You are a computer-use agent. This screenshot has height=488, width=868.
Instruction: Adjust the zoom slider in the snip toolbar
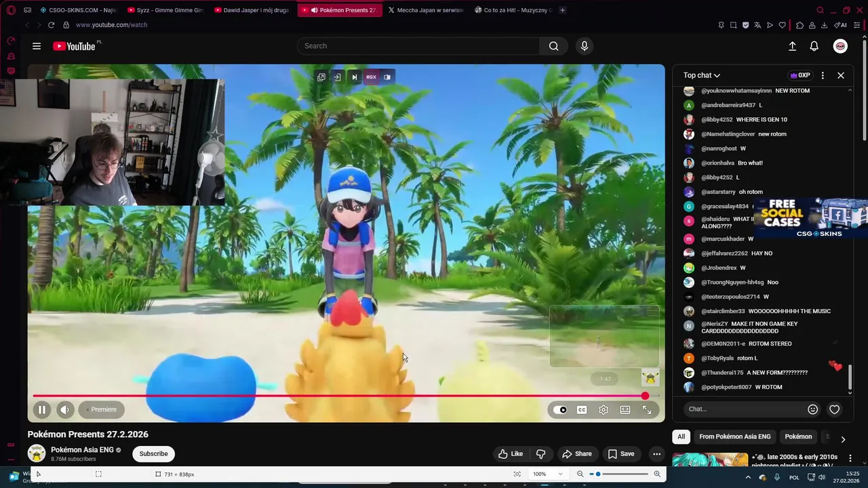[619, 474]
